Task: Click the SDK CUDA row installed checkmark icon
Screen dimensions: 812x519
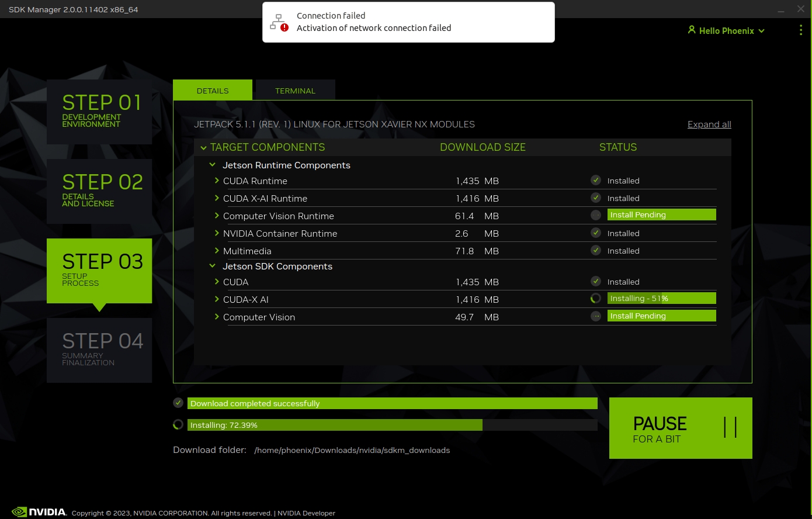Action: tap(596, 281)
